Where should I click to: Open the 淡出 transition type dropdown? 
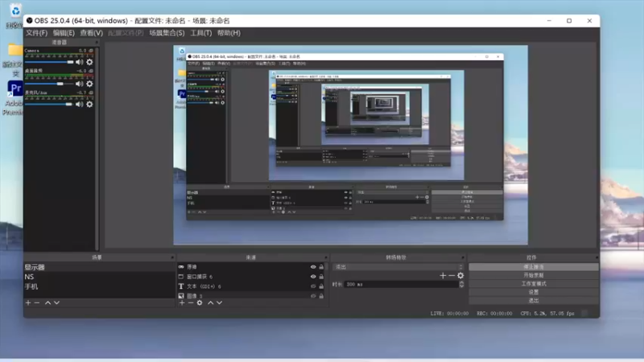pyautogui.click(x=398, y=267)
